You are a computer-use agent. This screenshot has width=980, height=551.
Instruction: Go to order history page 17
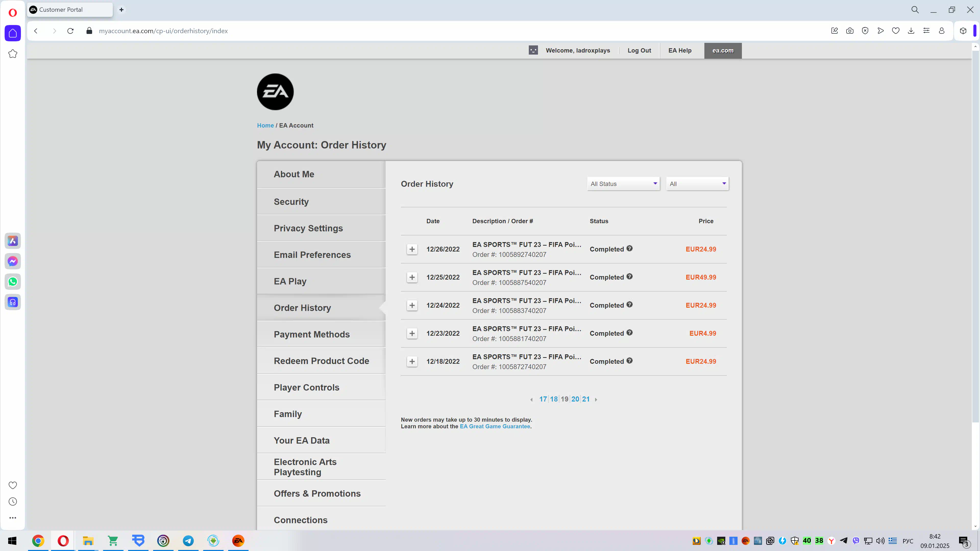pos(543,399)
